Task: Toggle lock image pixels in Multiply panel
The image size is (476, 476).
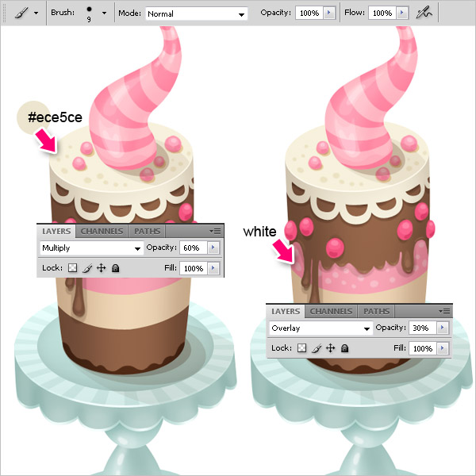Action: point(87,268)
